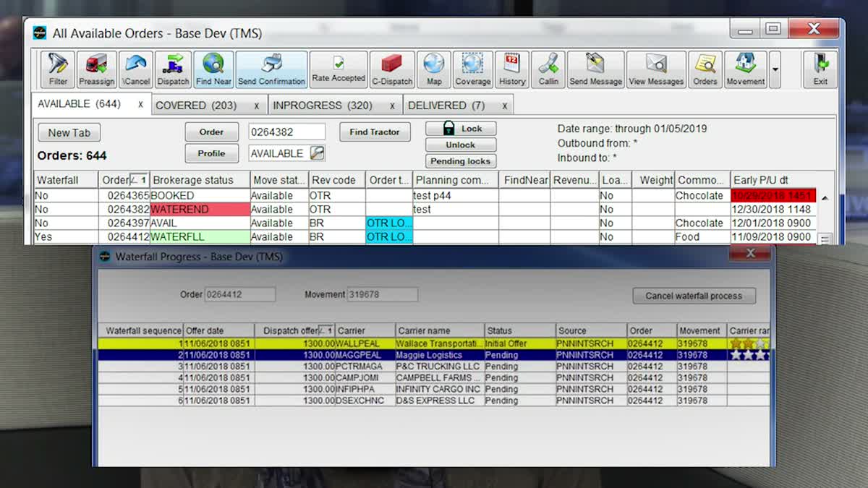Select the INFINITY CARGO INC row
The image size is (868, 488).
click(x=434, y=389)
